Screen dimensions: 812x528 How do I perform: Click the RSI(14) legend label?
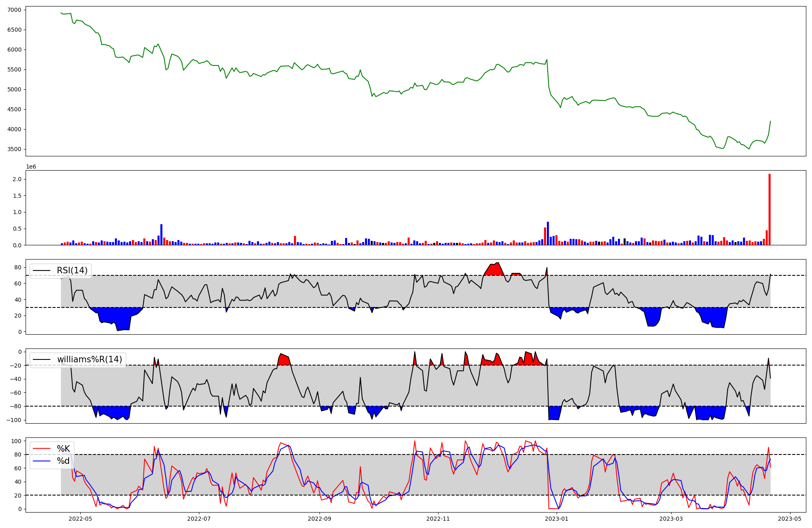[72, 270]
